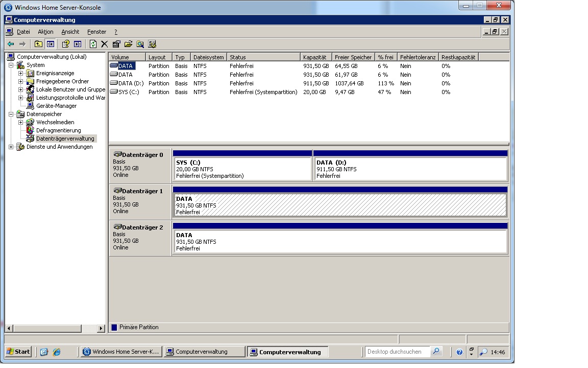Click the Delete (X) toolbar icon

point(105,44)
